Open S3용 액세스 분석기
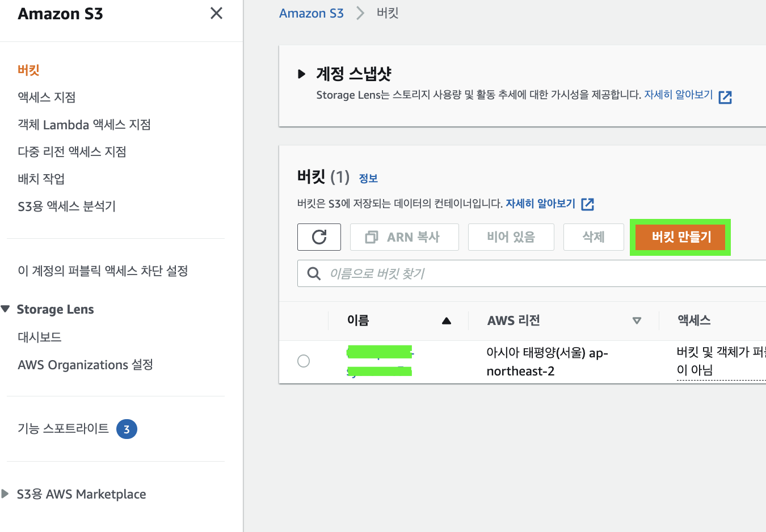766x532 pixels. 66,206
